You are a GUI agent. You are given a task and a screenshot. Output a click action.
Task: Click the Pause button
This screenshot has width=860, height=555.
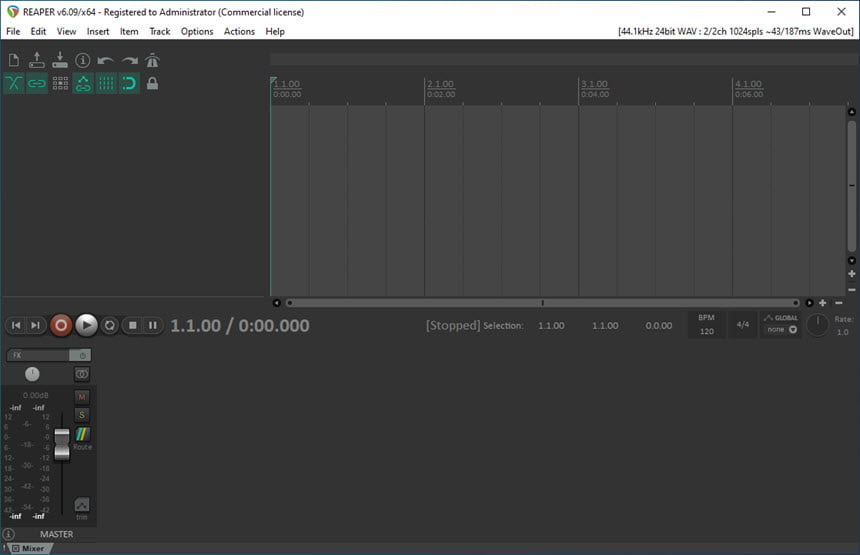click(x=152, y=325)
